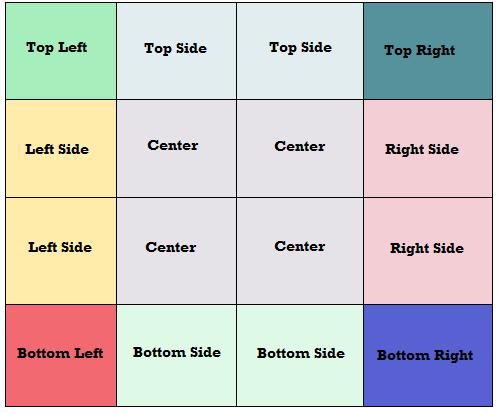This screenshot has width=498, height=414.
Task: Click the lower pink Right Side cell
Action: 428,251
